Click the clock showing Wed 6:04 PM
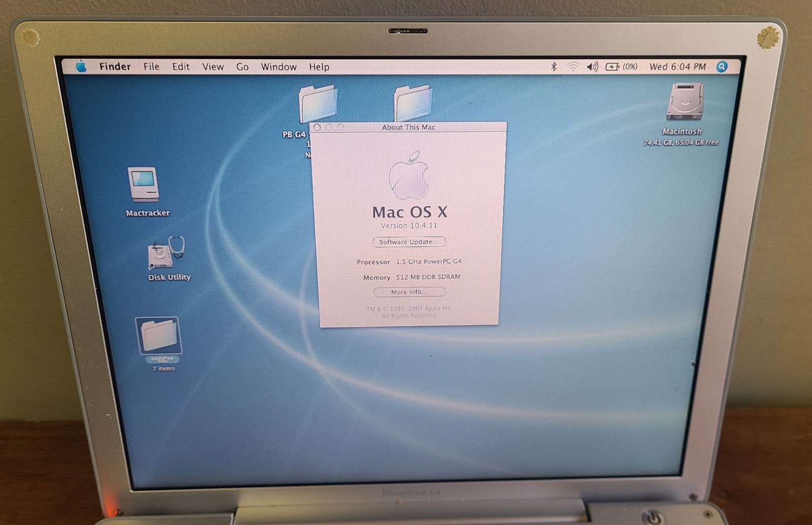The image size is (812, 525). [x=678, y=67]
